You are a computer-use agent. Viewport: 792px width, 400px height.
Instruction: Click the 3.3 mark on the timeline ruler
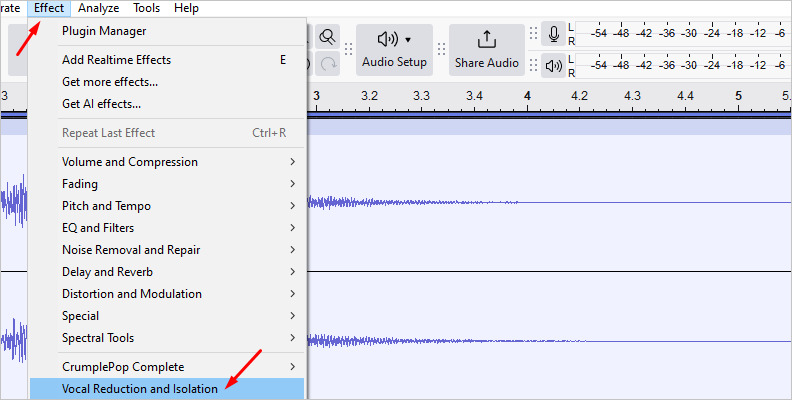click(422, 96)
